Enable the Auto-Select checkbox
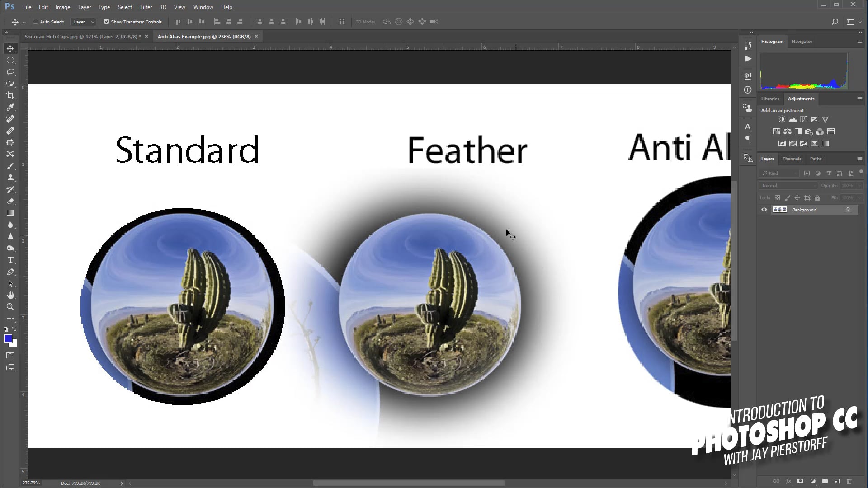 (36, 22)
